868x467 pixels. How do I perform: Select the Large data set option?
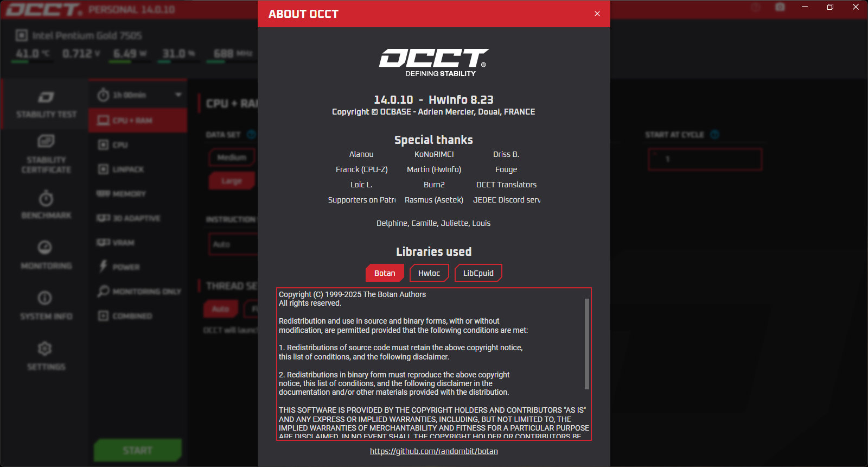pos(232,181)
